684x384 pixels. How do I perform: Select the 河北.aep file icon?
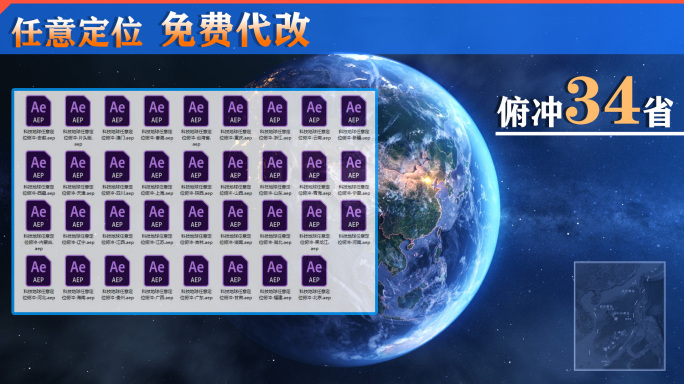(38, 271)
